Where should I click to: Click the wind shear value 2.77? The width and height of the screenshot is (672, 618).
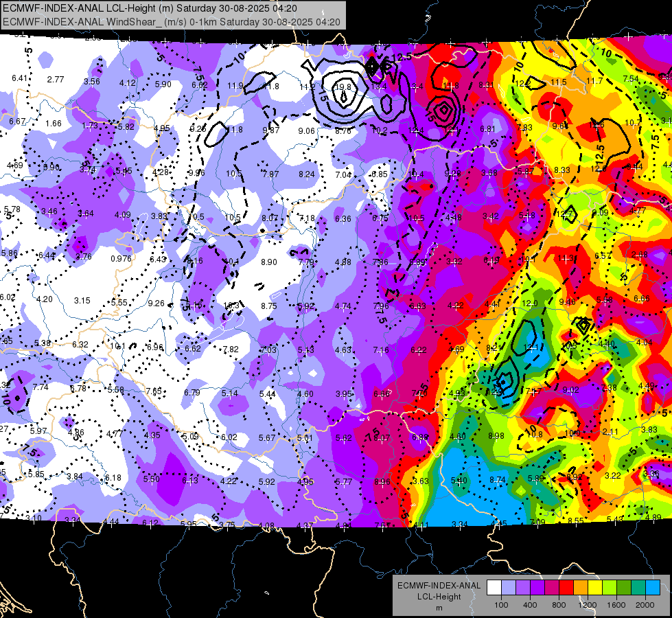coord(56,80)
